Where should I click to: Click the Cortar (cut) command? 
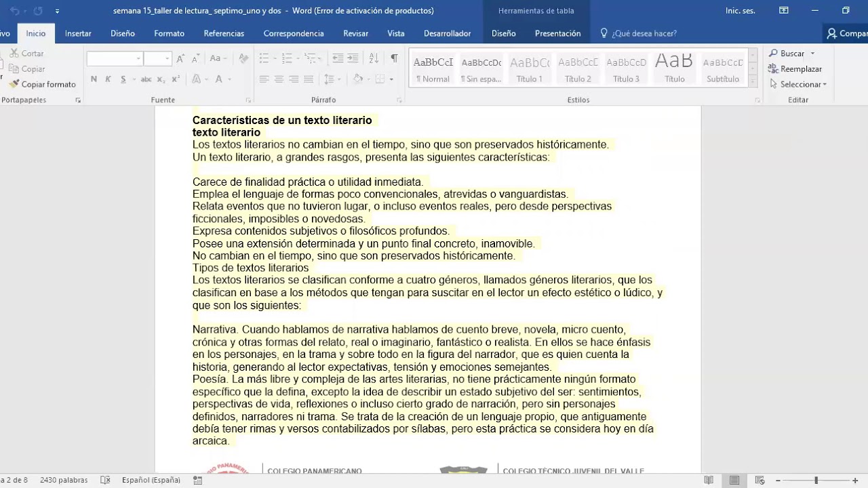(27, 53)
